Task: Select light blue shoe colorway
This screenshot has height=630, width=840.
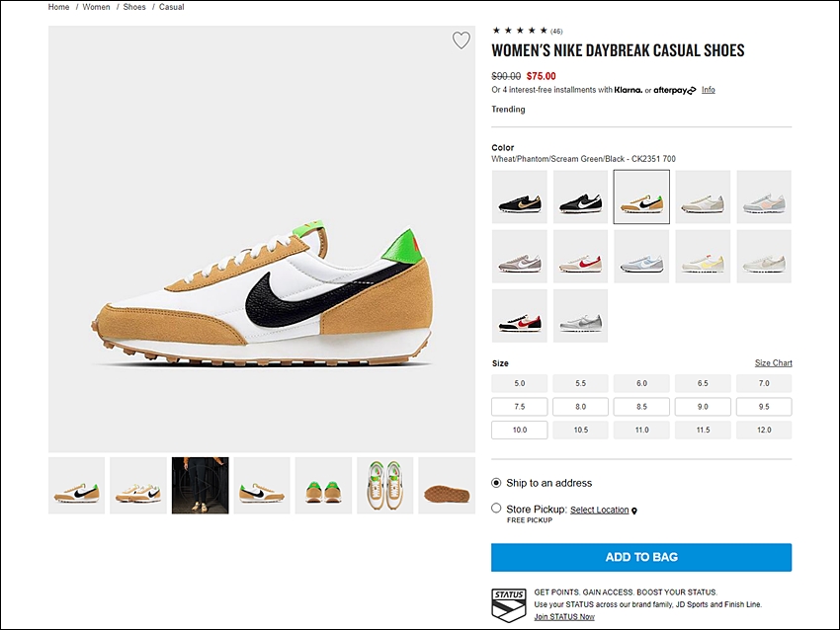Action: tap(641, 257)
